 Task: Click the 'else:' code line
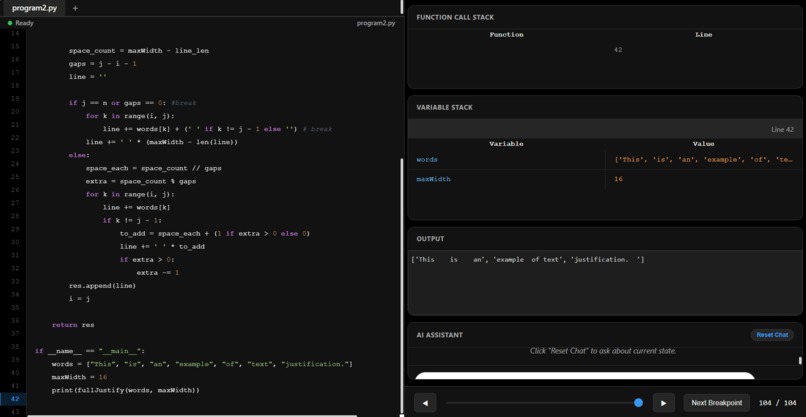coord(79,155)
